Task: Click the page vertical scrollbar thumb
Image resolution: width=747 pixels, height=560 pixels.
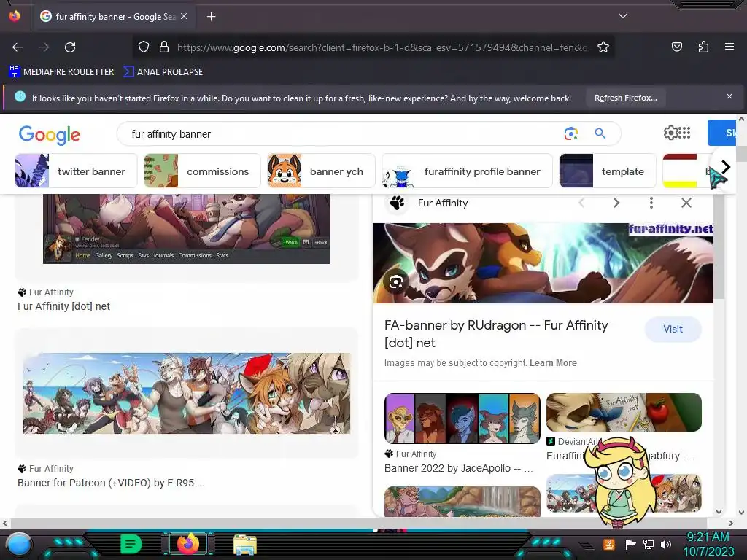Action: pyautogui.click(x=741, y=154)
